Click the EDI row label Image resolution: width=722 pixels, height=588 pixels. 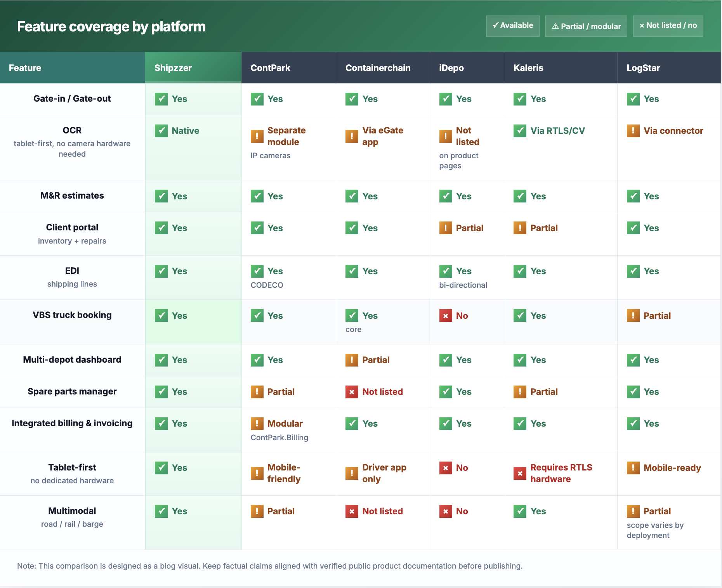point(72,271)
